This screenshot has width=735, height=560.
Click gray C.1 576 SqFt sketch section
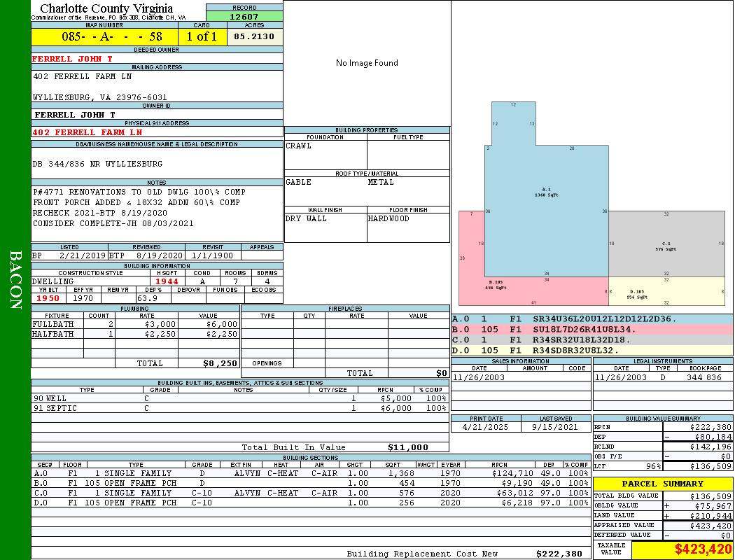pos(666,244)
